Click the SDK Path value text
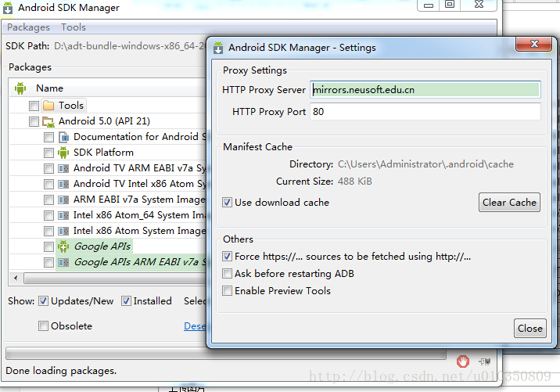 click(130, 46)
